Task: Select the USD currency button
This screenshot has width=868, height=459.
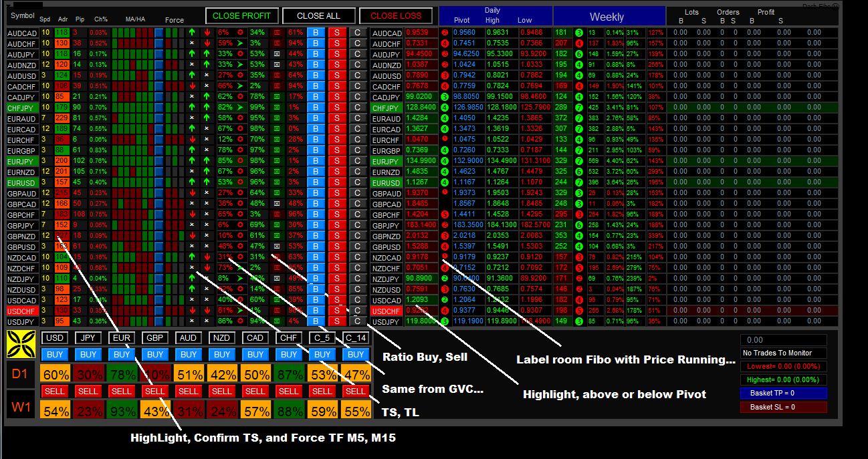Action: pos(55,338)
